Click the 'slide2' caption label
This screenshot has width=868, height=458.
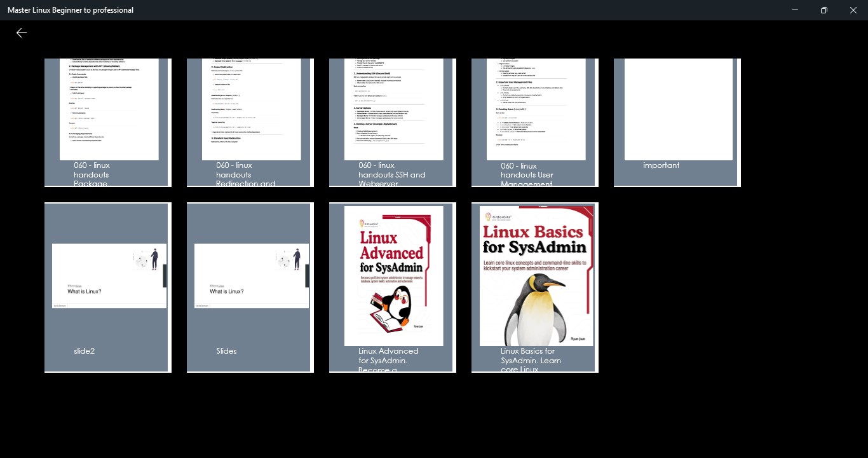click(85, 351)
